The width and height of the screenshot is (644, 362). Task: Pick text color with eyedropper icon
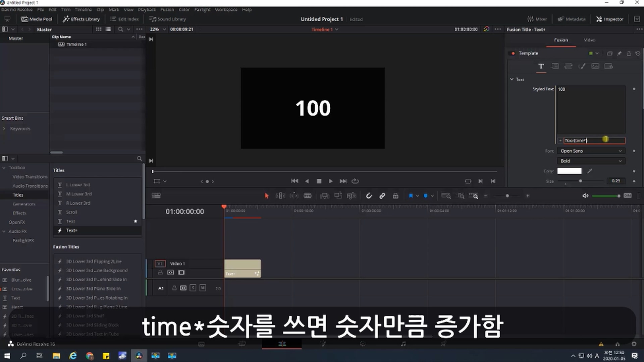point(590,171)
